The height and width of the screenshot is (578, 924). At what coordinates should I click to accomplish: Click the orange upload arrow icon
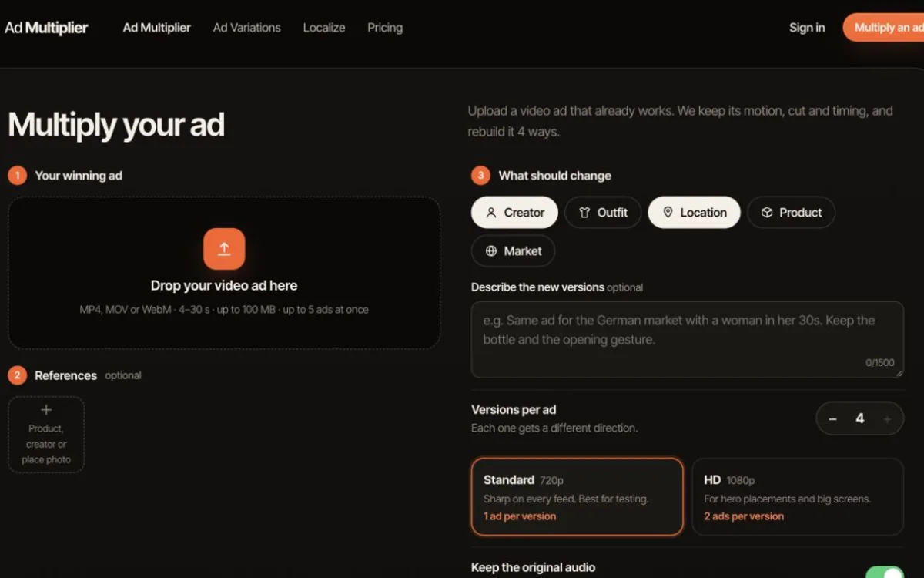(224, 249)
